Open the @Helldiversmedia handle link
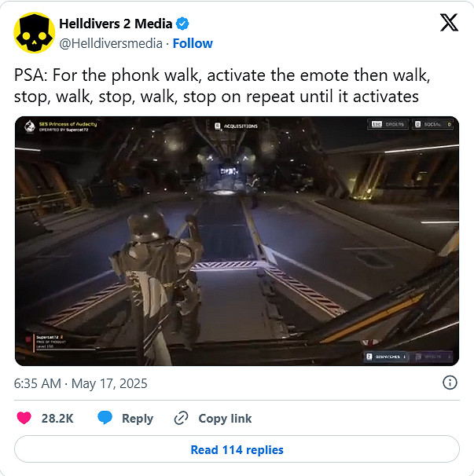This screenshot has height=476, width=474. pos(111,43)
